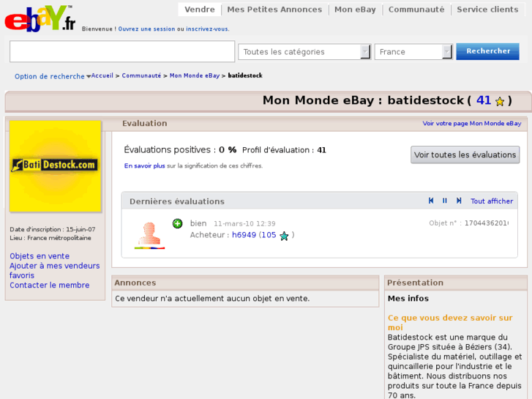Open the Service clients tab
This screenshot has height=399, width=532.
pyautogui.click(x=487, y=10)
